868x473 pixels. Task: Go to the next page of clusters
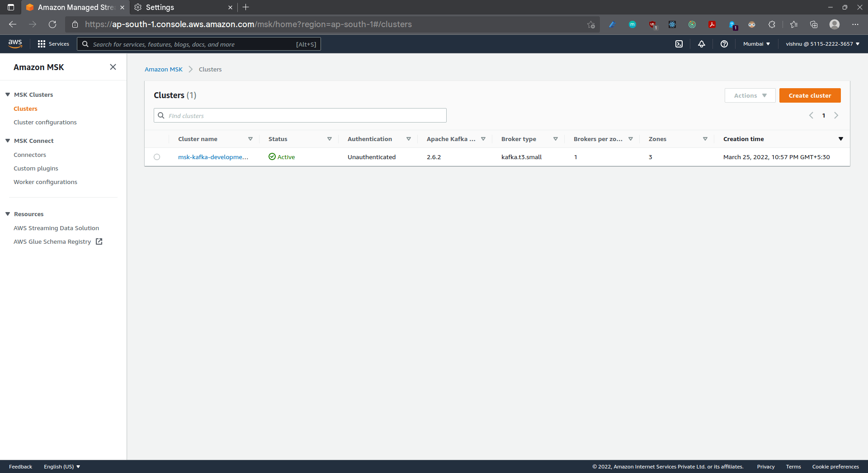tap(836, 115)
